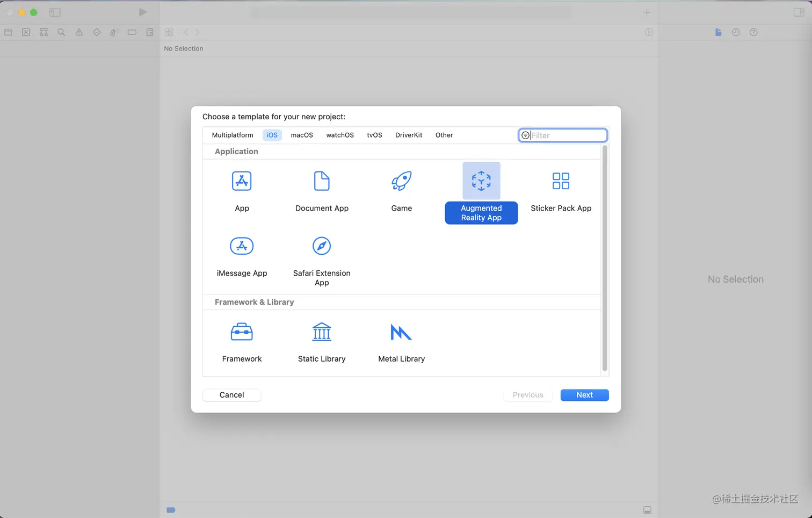The height and width of the screenshot is (518, 812).
Task: Click the plus Library button in toolbar
Action: pyautogui.click(x=647, y=12)
